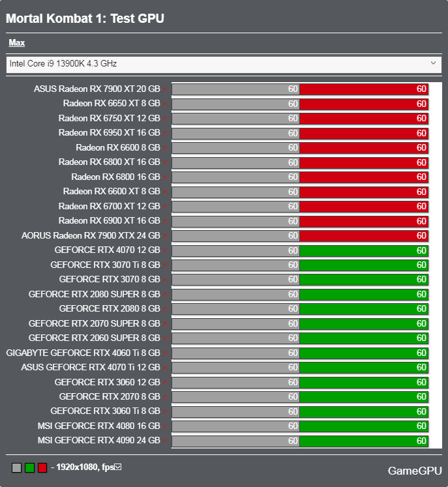448x487 pixels.
Task: Remove MSI GEFORCE RTX 4080 16 GB row
Action: [x=165, y=426]
